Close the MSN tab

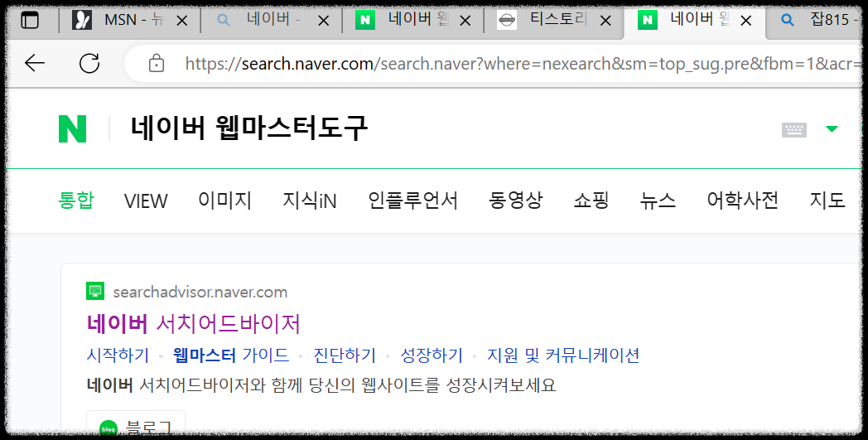pyautogui.click(x=181, y=21)
